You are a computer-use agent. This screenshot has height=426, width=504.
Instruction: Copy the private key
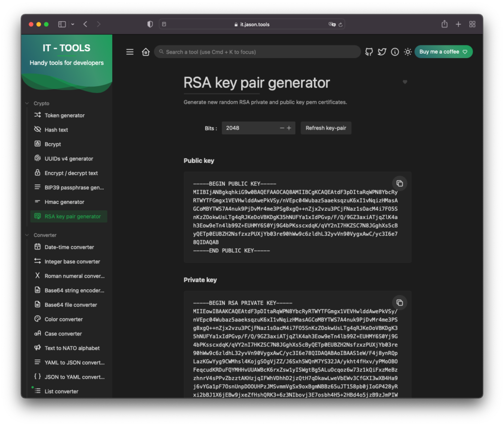click(x=400, y=303)
